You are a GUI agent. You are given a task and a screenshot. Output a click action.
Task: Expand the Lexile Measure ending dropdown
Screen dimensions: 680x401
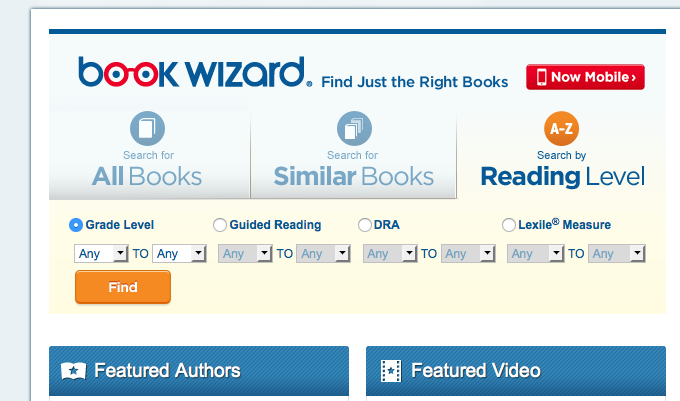pyautogui.click(x=617, y=254)
